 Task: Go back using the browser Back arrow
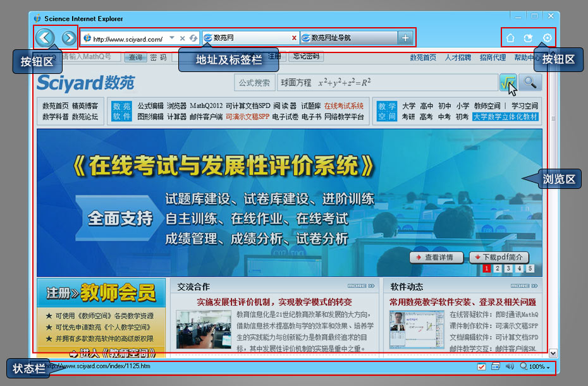click(45, 37)
